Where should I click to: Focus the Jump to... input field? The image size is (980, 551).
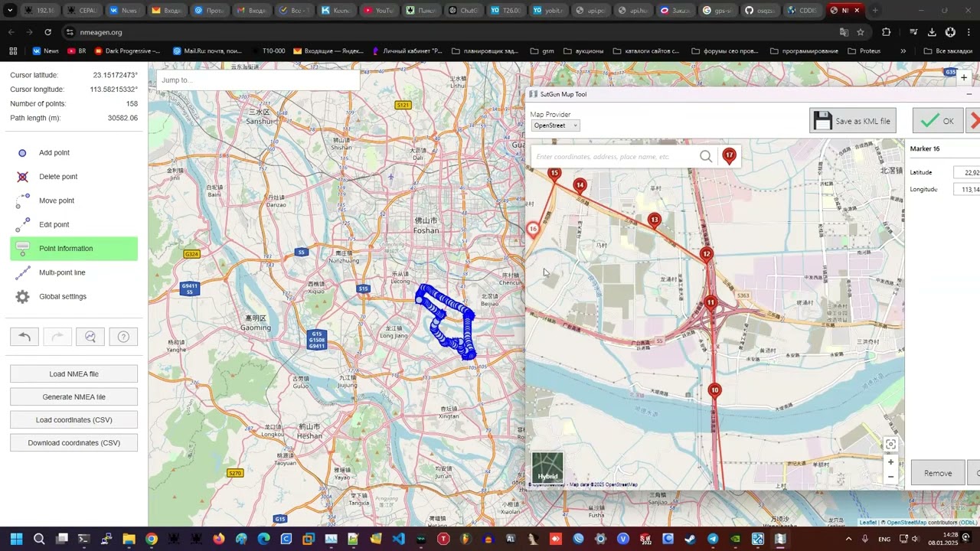point(257,80)
